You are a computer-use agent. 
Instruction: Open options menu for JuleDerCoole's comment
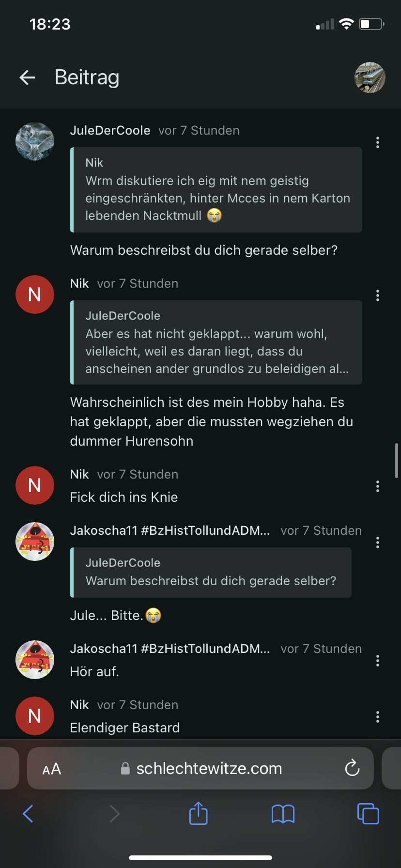[378, 142]
